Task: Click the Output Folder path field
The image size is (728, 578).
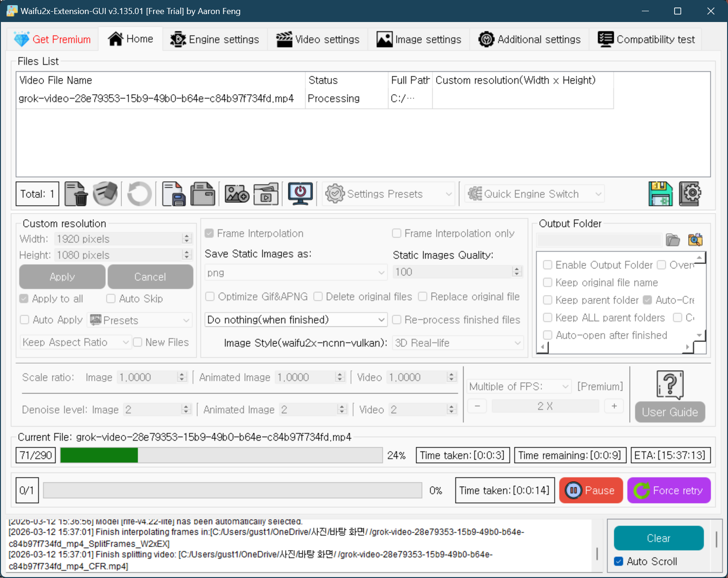Action: pyautogui.click(x=599, y=240)
